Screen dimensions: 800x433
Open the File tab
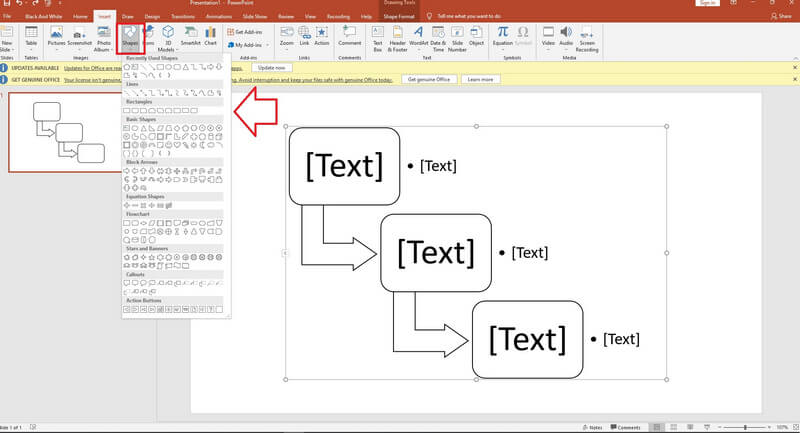[x=7, y=17]
